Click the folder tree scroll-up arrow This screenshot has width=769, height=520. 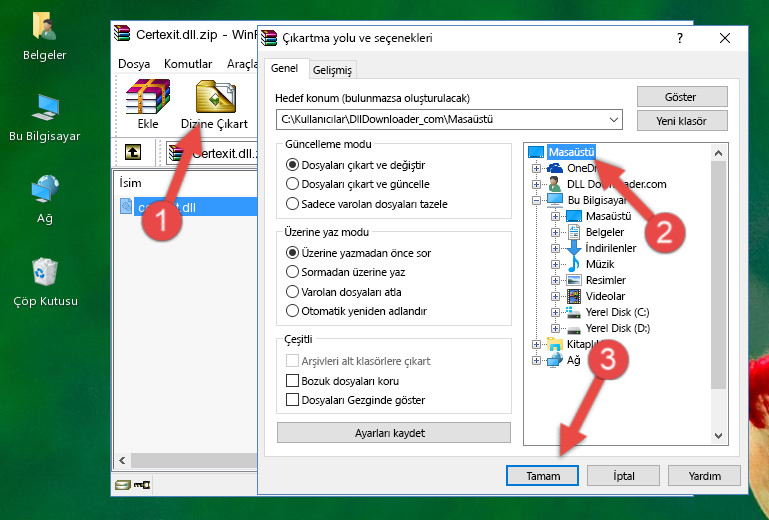(x=718, y=153)
